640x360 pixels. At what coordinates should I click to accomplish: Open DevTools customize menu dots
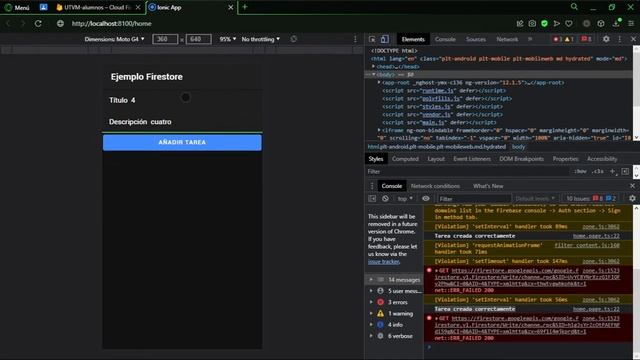click(x=620, y=39)
